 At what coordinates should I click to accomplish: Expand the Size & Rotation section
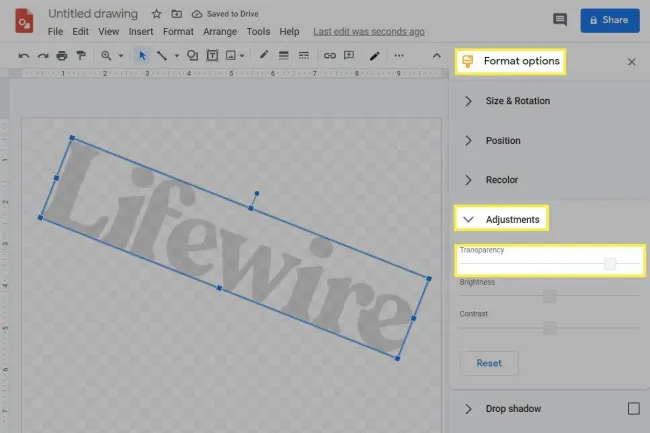pyautogui.click(x=468, y=101)
